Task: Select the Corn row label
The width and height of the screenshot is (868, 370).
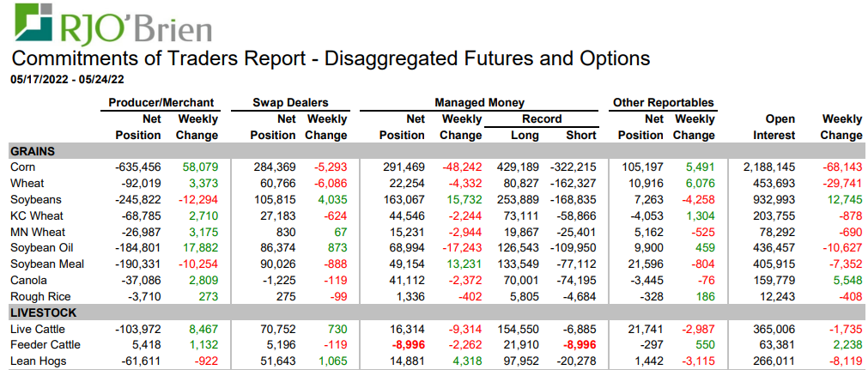Action: (24, 167)
